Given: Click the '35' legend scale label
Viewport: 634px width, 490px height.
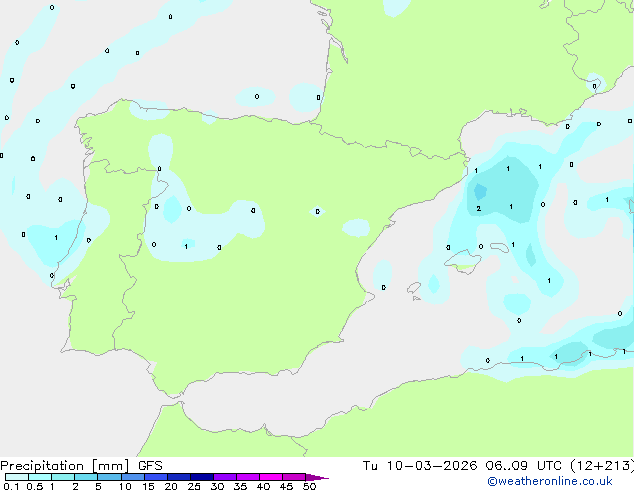Looking at the screenshot, I should [240, 486].
